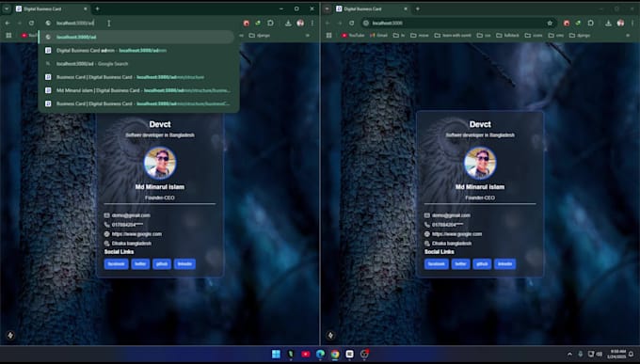Open css bookmark folder in right window
640x364 pixels.
click(484, 36)
